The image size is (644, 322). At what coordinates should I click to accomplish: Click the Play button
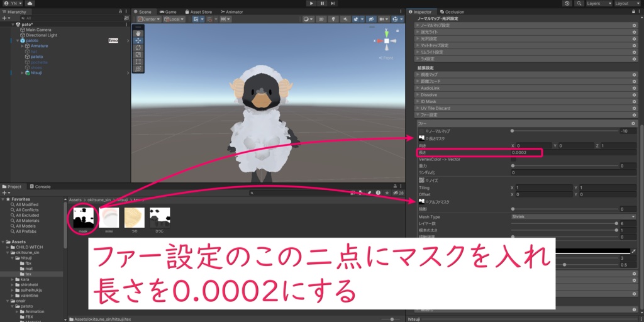(x=311, y=3)
